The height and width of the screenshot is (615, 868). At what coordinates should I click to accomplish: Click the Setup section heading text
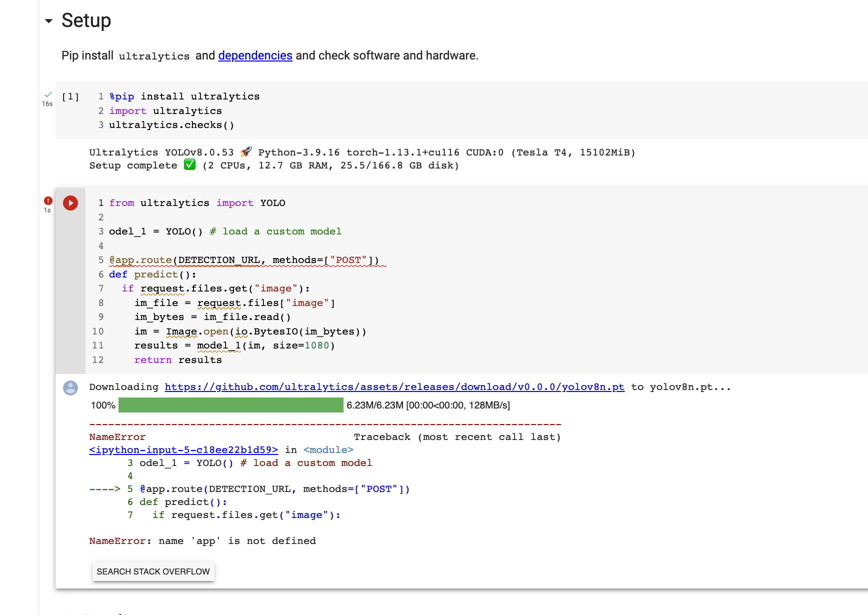[85, 21]
